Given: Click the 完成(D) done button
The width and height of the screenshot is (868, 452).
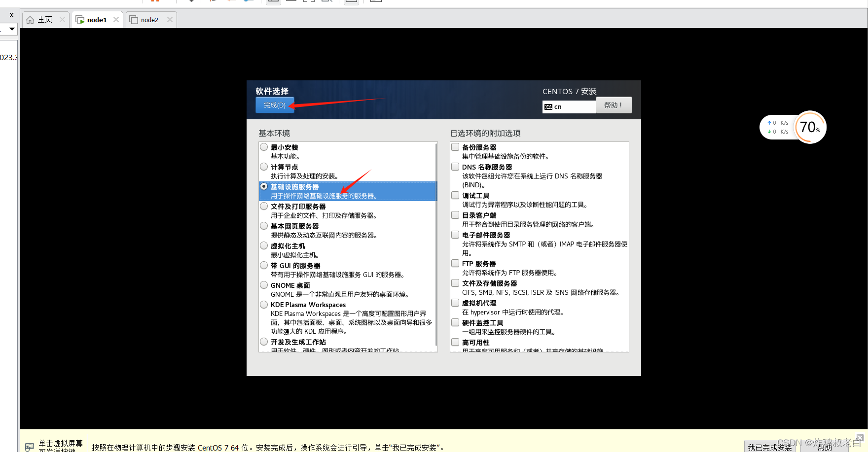Looking at the screenshot, I should 275,105.
